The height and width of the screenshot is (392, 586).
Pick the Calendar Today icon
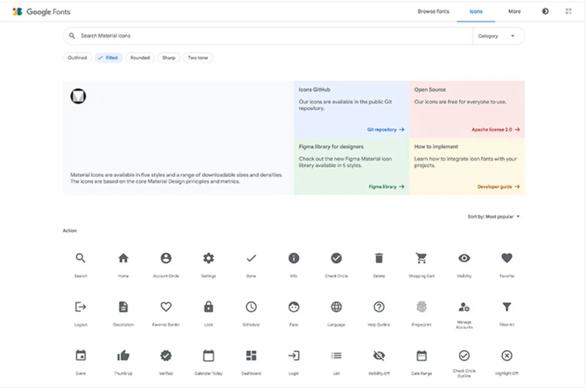coord(208,355)
